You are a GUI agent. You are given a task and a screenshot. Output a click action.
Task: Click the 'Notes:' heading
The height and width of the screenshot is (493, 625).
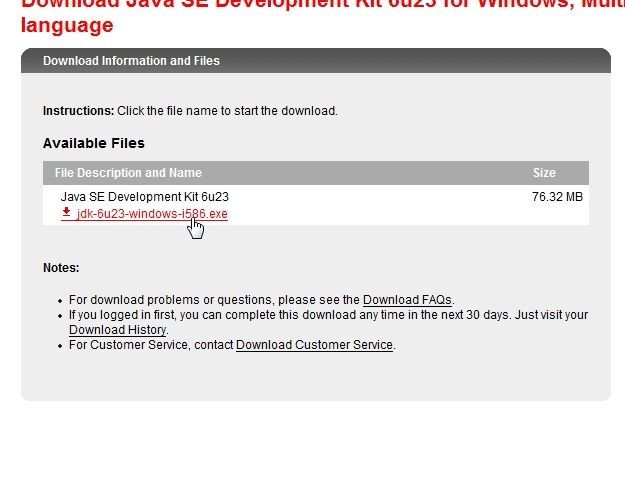pyautogui.click(x=61, y=268)
